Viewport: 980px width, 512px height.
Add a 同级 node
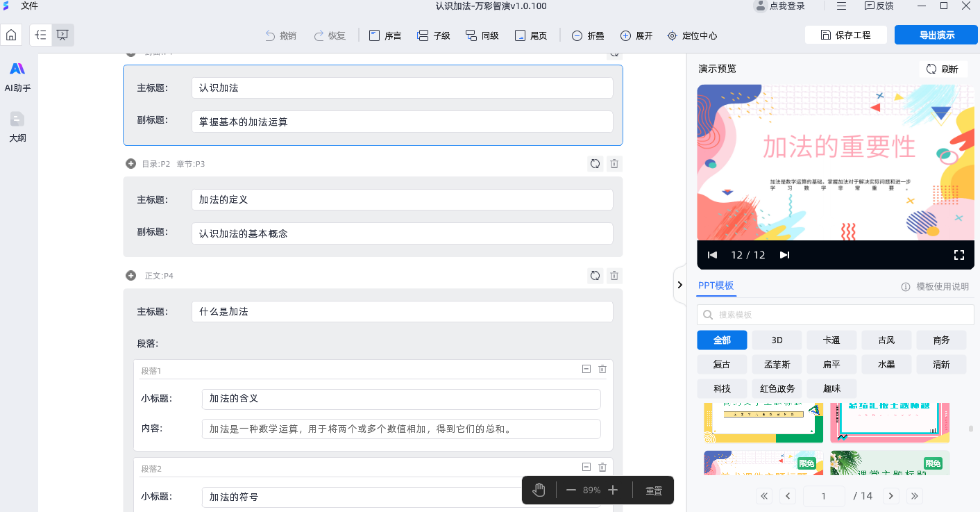[x=482, y=35]
